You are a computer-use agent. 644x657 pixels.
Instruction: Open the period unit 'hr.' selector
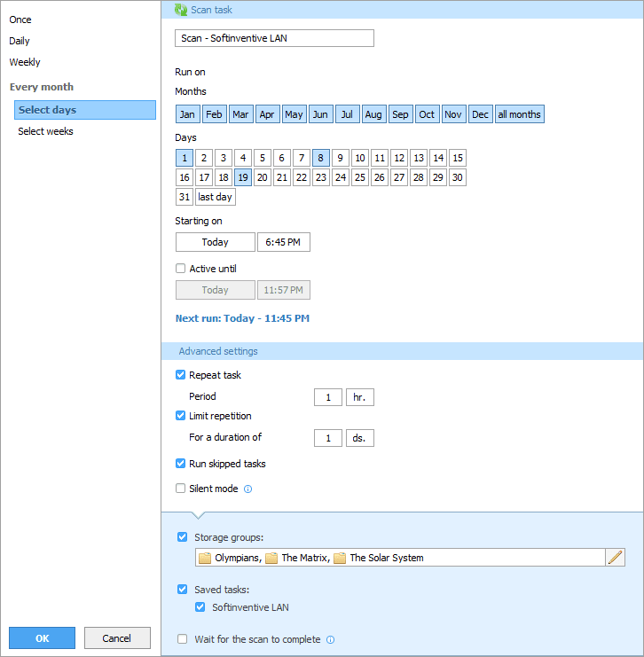(360, 397)
